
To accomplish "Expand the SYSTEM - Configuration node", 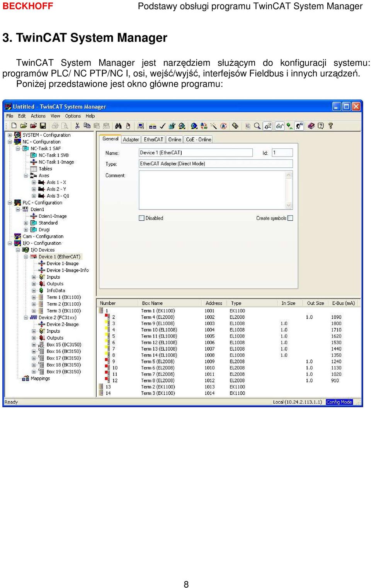I will click(x=10, y=135).
